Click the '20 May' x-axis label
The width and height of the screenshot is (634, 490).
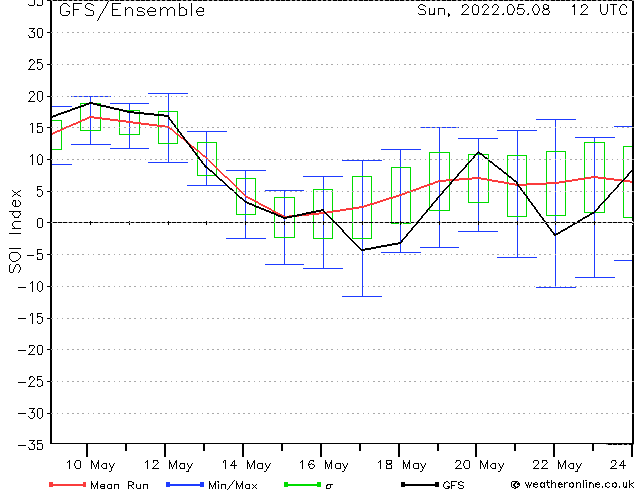tap(480, 465)
